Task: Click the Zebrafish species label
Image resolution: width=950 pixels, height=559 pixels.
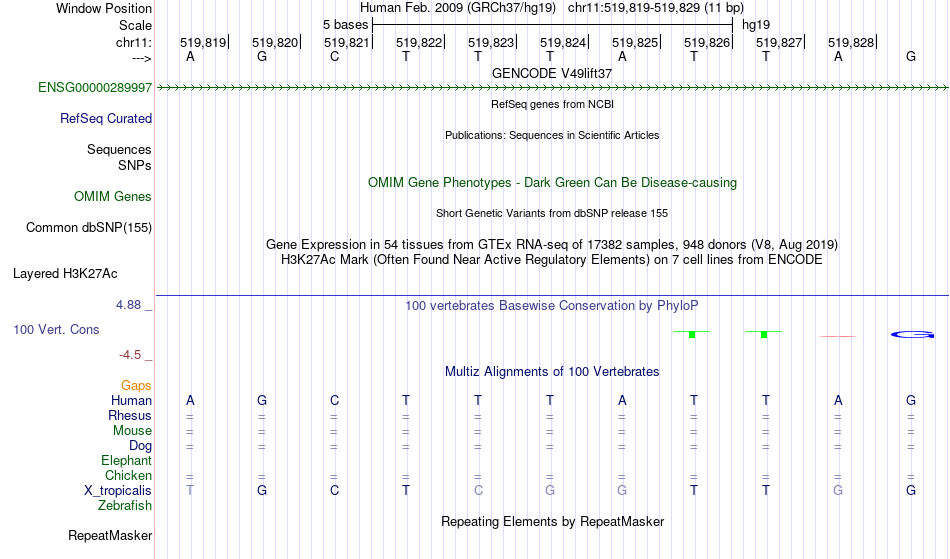Action: click(x=125, y=506)
